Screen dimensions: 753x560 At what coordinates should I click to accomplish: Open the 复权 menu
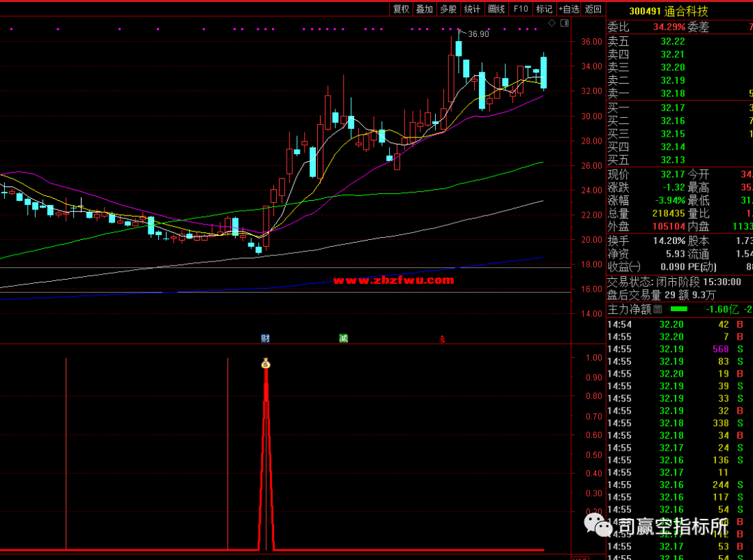pos(401,9)
